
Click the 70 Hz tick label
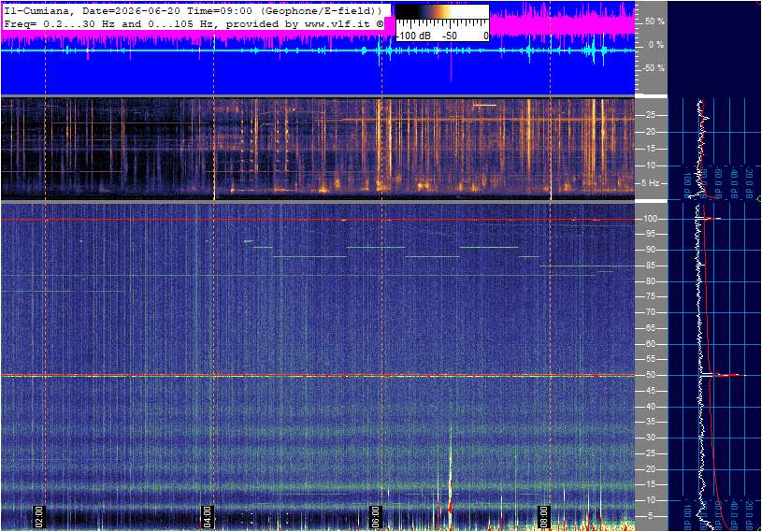pyautogui.click(x=650, y=312)
